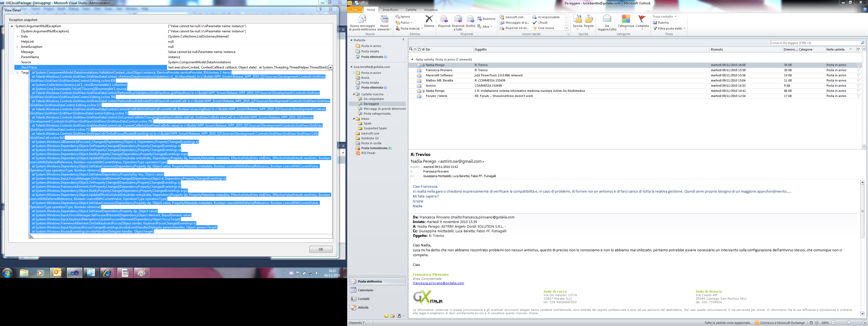
Task: Click the Nuovo messaggio di posta elettronica icon
Action: pos(362,19)
